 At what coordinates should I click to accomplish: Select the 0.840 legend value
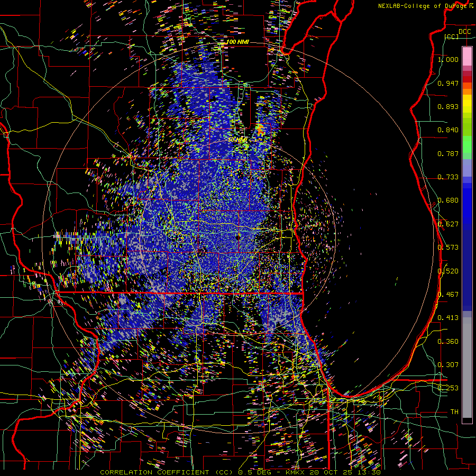tap(448, 130)
